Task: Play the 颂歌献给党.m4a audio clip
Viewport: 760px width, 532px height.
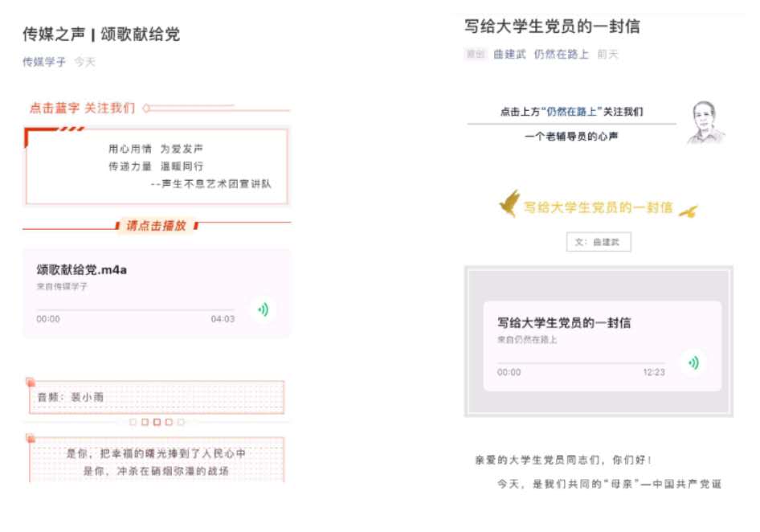Action: (264, 309)
